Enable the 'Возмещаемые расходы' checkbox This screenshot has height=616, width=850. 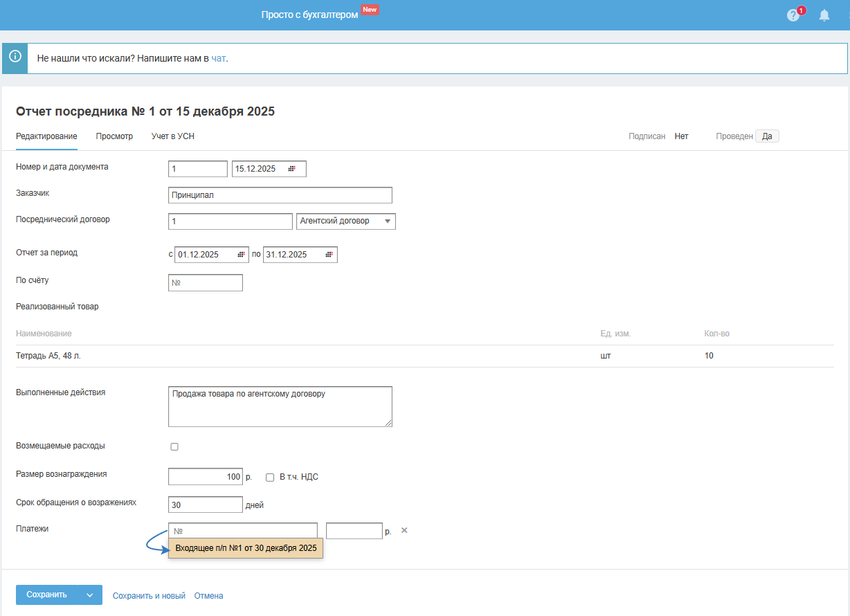(x=174, y=446)
